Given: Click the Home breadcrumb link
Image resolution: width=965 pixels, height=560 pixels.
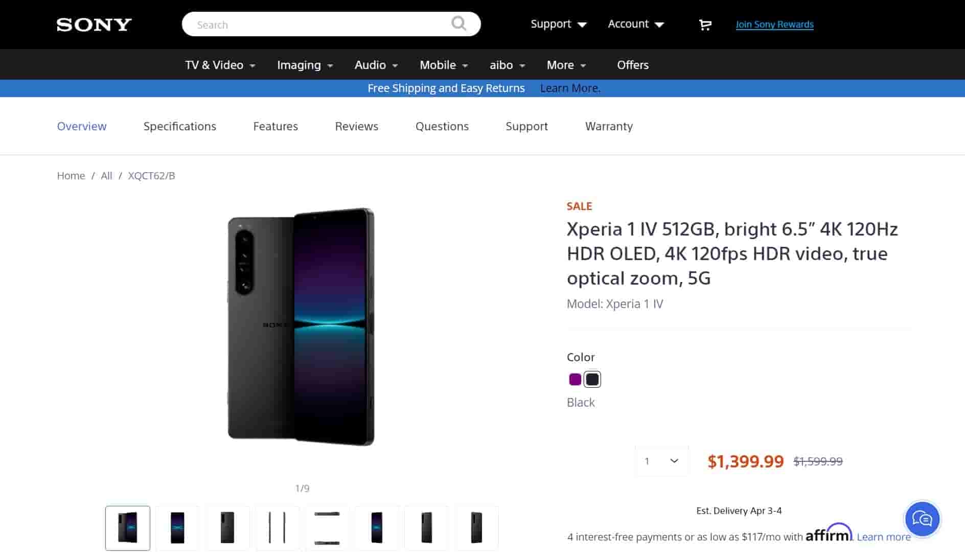Looking at the screenshot, I should pyautogui.click(x=71, y=175).
